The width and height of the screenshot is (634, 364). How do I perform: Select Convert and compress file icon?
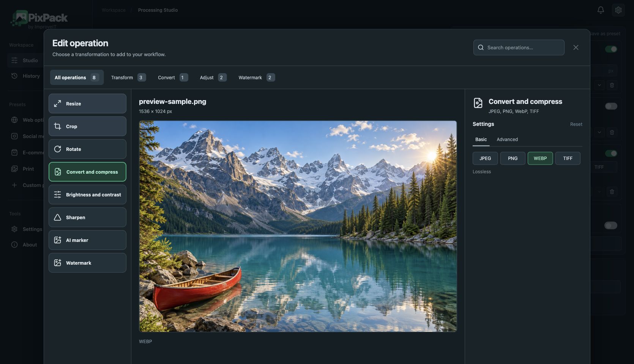point(58,172)
